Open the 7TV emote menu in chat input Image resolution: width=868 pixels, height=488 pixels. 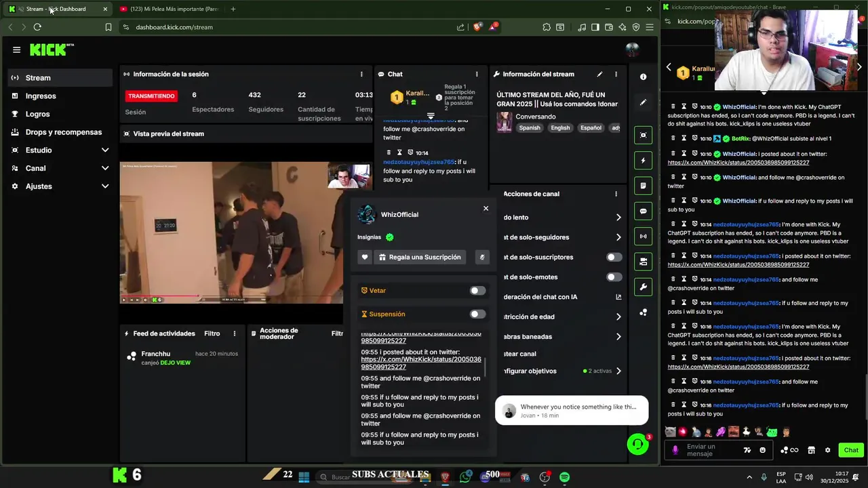[x=747, y=450]
